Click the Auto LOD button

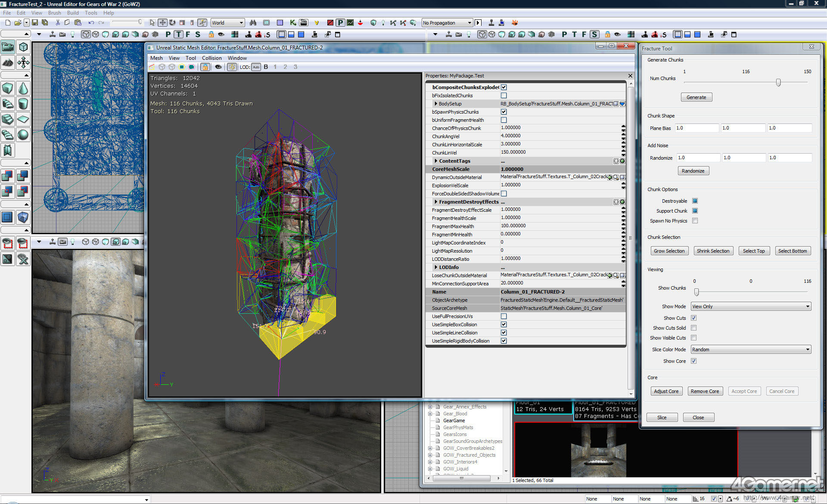click(256, 67)
